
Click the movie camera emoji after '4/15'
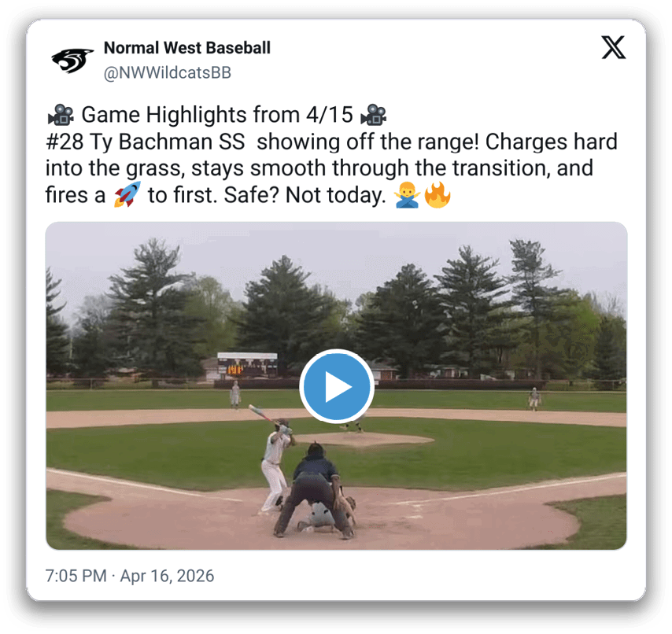373,115
